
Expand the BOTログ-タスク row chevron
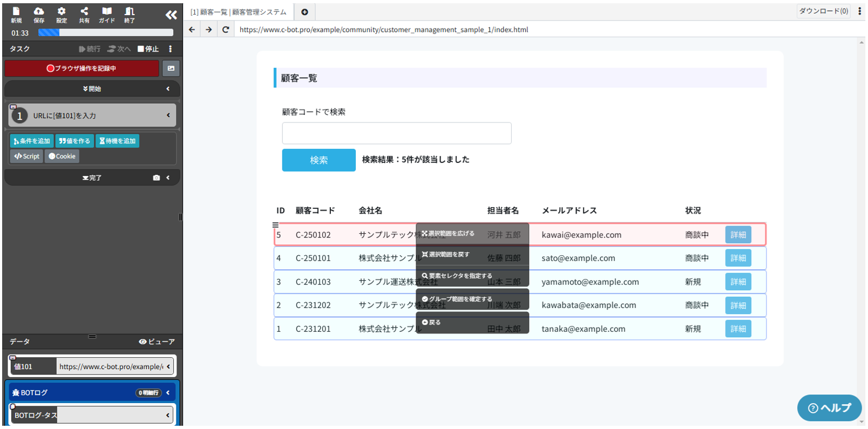click(x=168, y=416)
